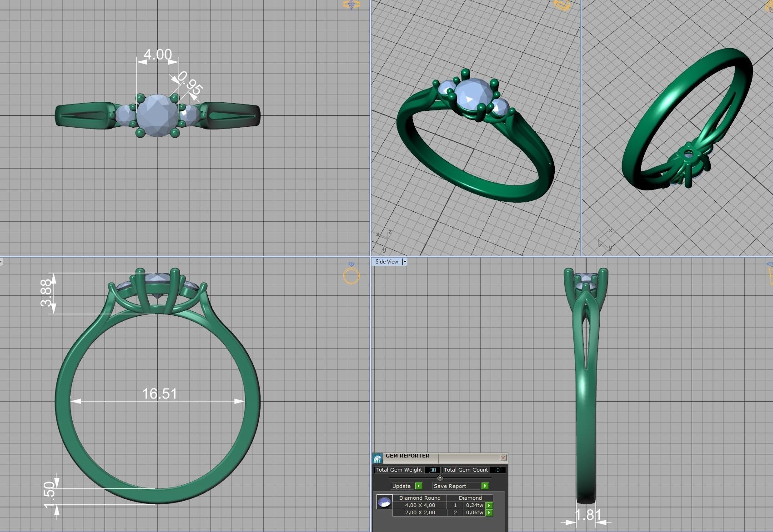Click the 0,06tw weight cell
Image resolution: width=773 pixels, height=532 pixels.
click(x=474, y=512)
